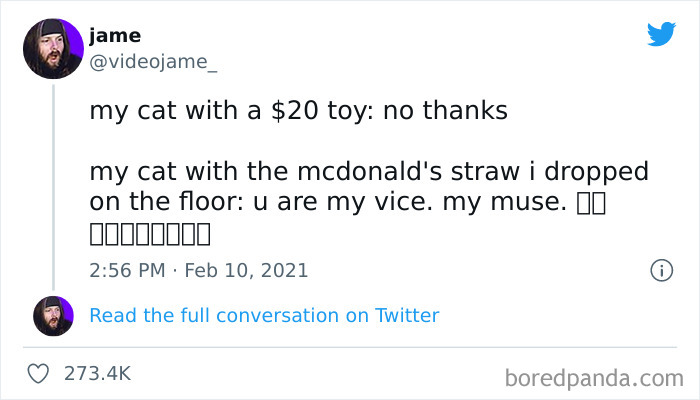Visit the @videojame_ handle
Screen dimensions: 700x400
point(152,62)
